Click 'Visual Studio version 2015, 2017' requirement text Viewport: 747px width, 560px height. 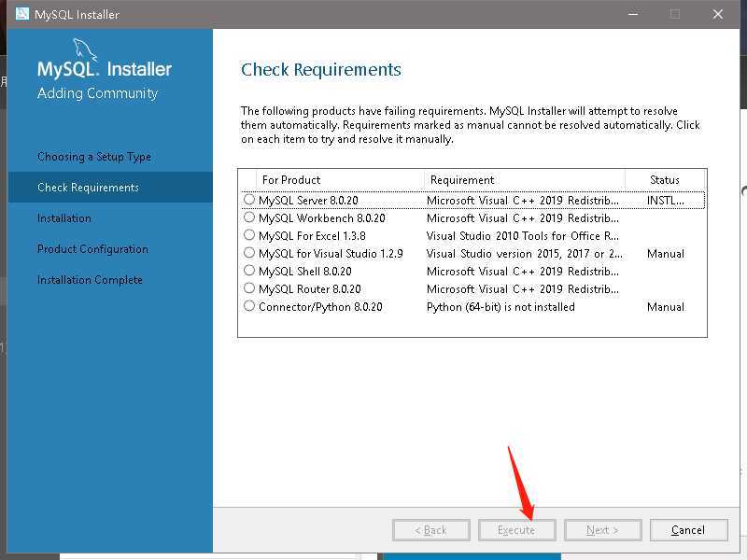(x=525, y=253)
